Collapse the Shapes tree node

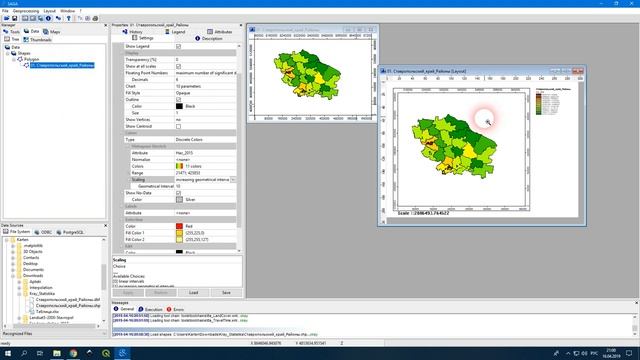click(x=7, y=53)
